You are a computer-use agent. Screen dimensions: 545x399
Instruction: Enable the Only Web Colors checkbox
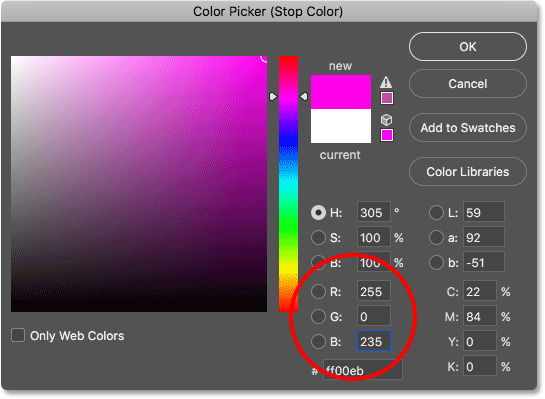click(18, 335)
